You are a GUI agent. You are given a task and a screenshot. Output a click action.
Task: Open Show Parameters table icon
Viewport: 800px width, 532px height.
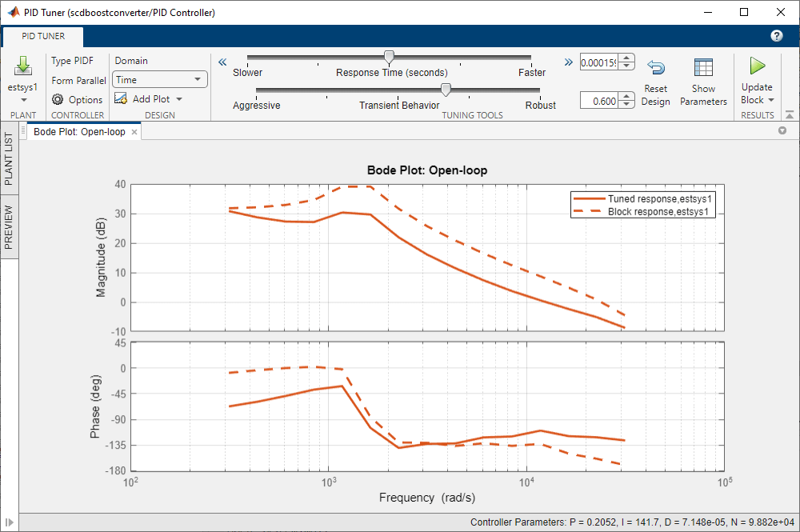click(x=703, y=67)
